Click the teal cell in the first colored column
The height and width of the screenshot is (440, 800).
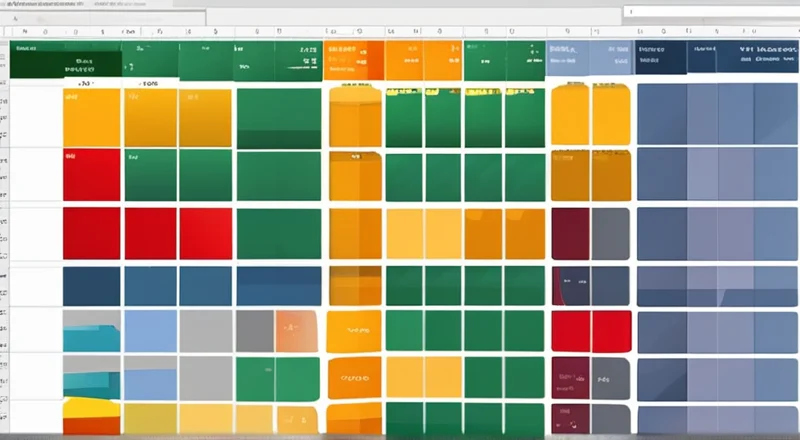pyautogui.click(x=90, y=329)
